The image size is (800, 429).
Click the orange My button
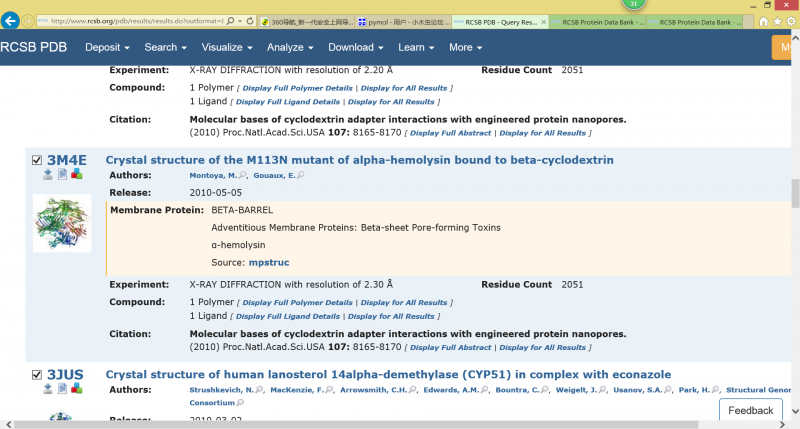783,47
